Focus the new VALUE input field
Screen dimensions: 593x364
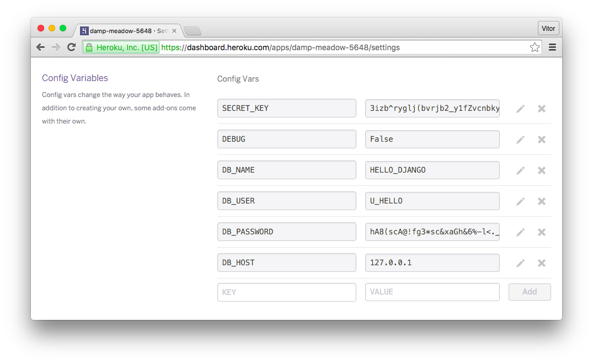[432, 292]
